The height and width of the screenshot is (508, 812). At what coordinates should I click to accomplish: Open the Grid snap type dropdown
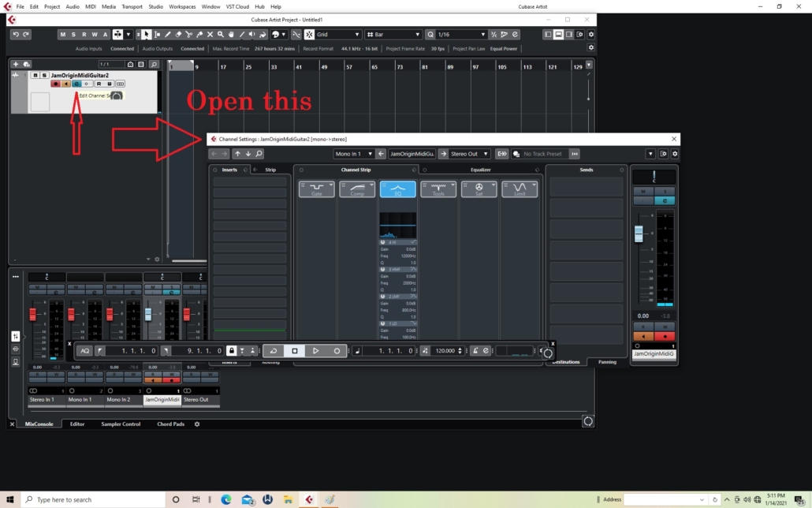click(x=338, y=34)
